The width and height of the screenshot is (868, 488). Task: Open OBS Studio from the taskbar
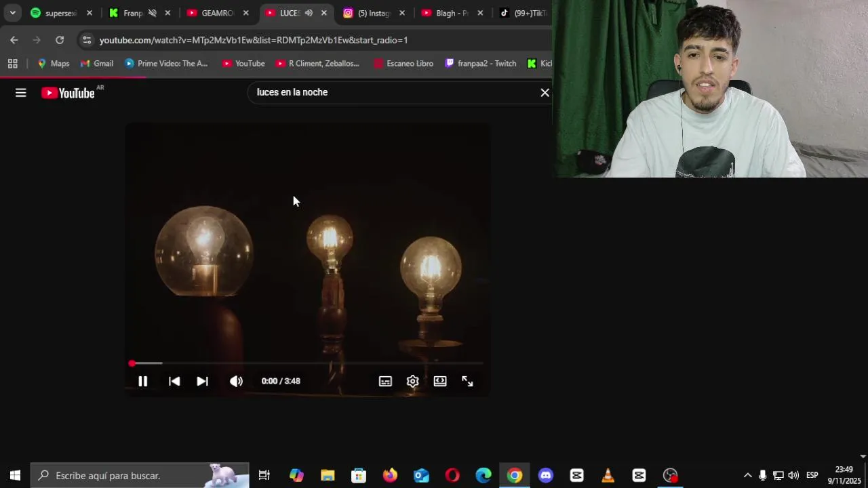(x=671, y=475)
